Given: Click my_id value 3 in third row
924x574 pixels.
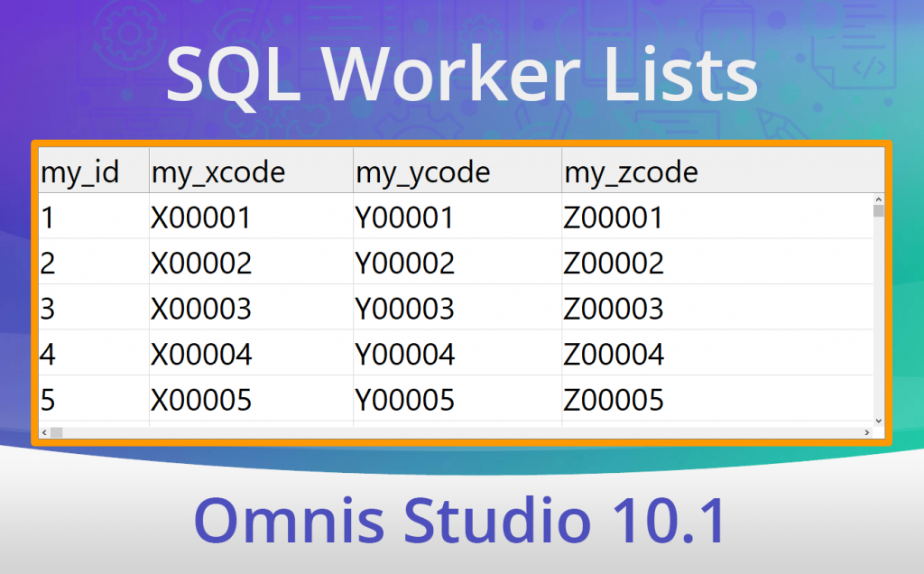Looking at the screenshot, I should (x=94, y=307).
